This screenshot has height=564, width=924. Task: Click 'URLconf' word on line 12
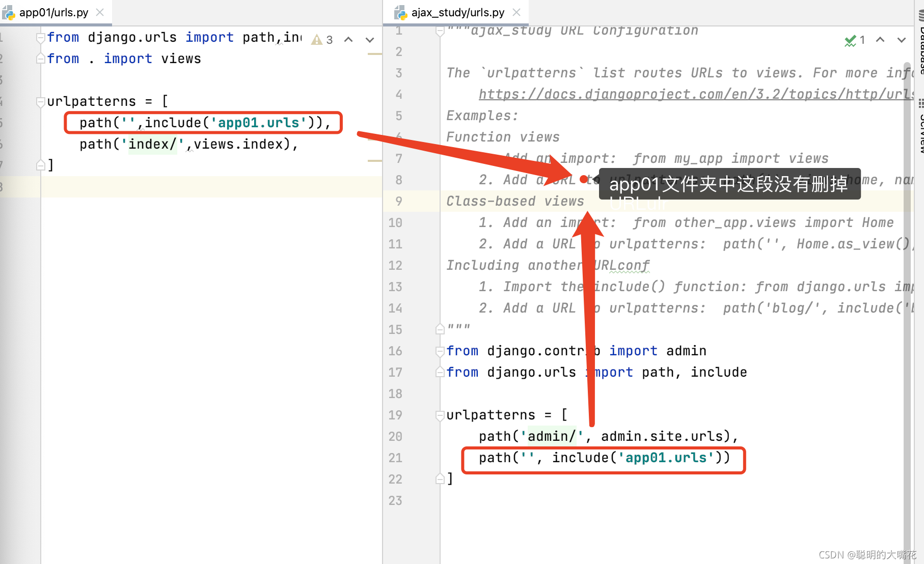(x=621, y=265)
